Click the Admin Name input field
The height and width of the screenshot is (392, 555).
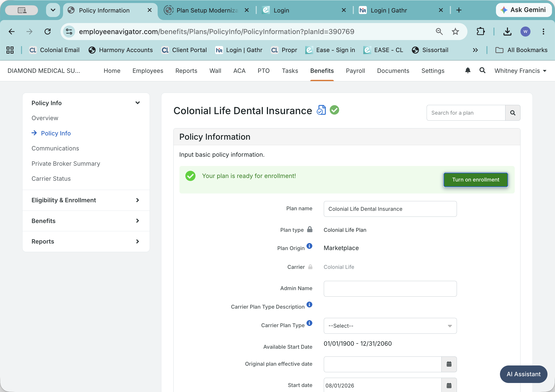point(390,289)
